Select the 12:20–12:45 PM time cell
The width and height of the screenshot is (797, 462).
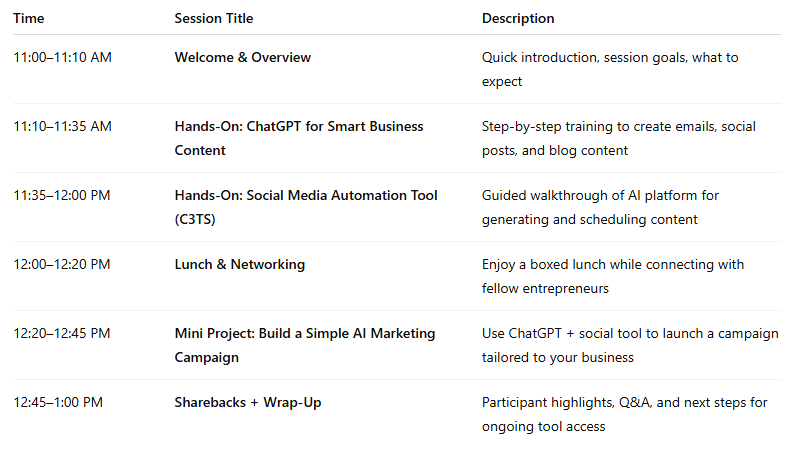coord(62,334)
